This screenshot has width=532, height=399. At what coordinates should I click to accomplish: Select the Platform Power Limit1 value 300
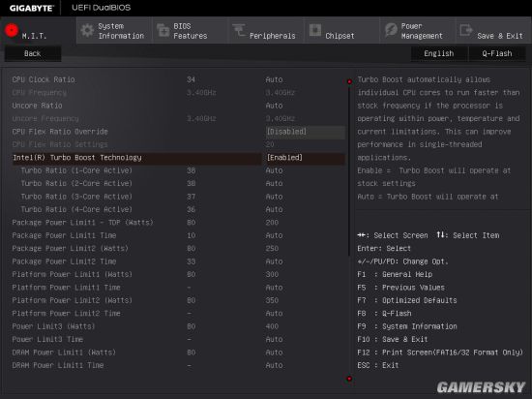(272, 274)
